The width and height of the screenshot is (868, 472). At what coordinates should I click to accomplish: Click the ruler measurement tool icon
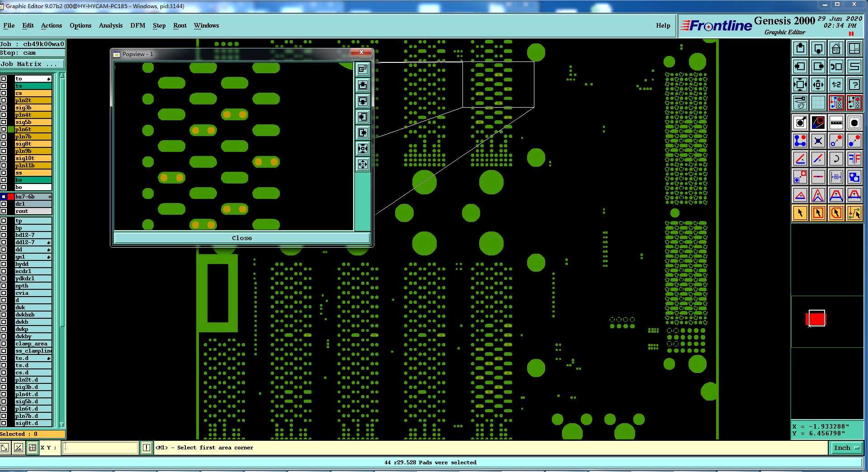(836, 123)
